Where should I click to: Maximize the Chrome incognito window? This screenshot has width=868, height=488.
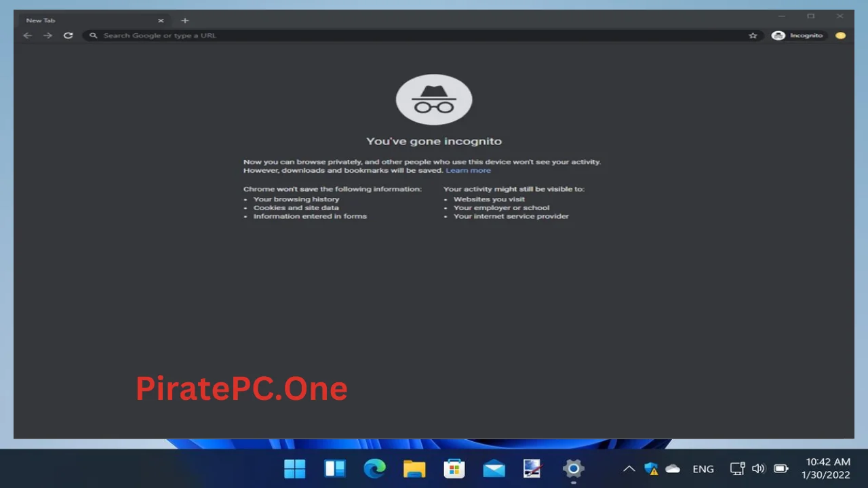click(x=811, y=16)
